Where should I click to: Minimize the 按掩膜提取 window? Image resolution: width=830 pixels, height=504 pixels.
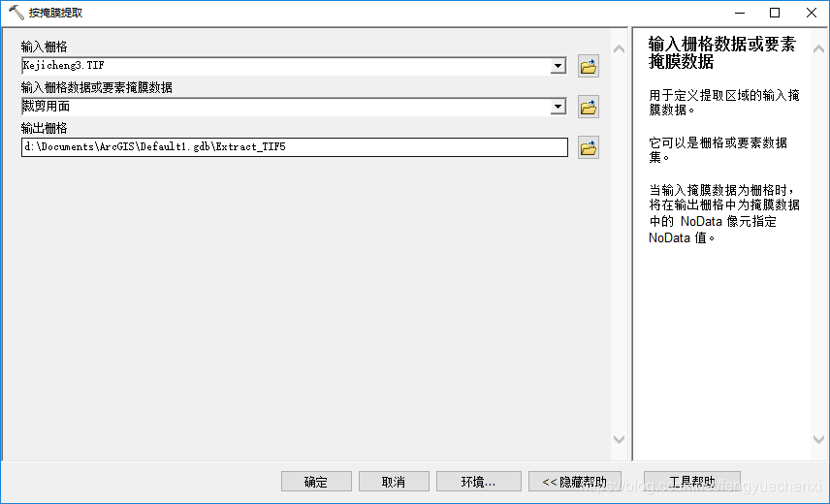[x=740, y=13]
